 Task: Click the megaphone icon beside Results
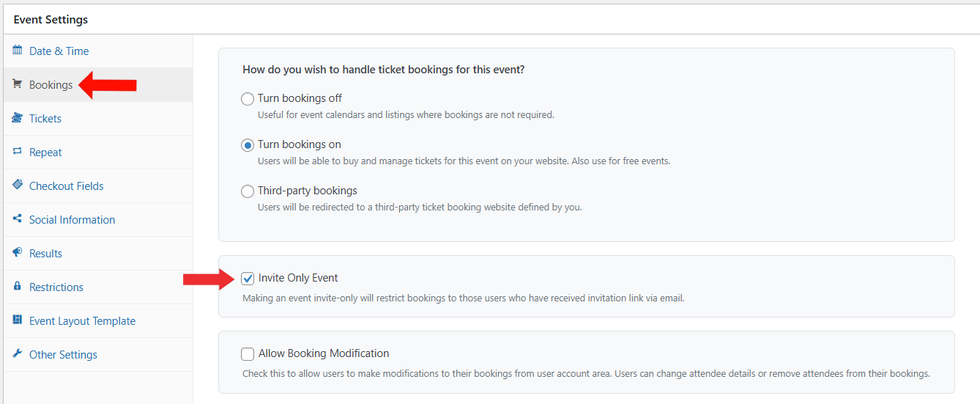click(18, 253)
